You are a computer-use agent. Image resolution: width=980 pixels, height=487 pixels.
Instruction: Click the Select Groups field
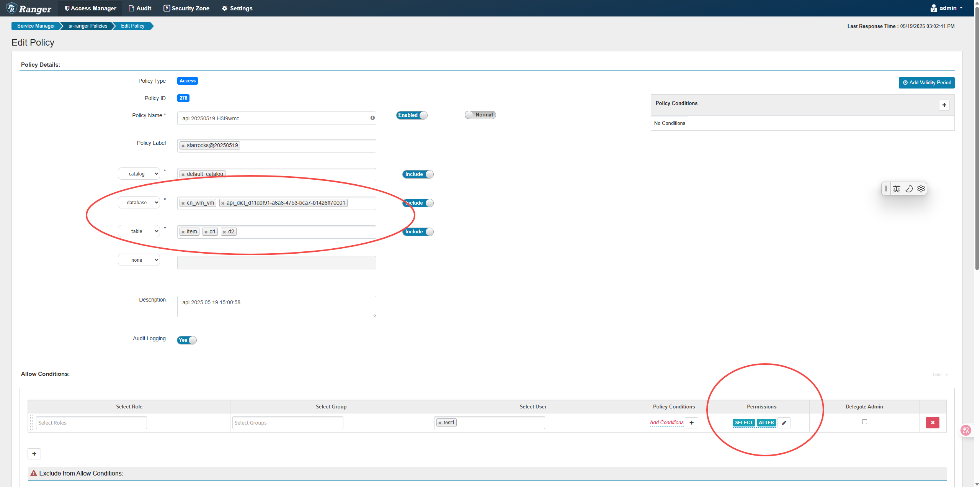[287, 423]
